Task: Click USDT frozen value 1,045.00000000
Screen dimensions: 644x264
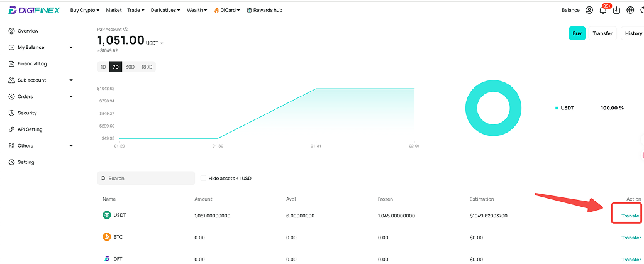Action: [x=396, y=216]
